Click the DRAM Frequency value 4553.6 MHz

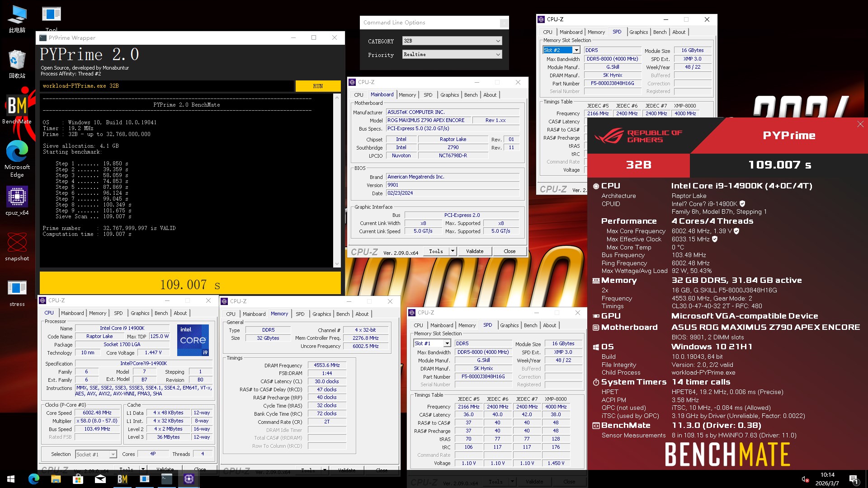click(327, 365)
